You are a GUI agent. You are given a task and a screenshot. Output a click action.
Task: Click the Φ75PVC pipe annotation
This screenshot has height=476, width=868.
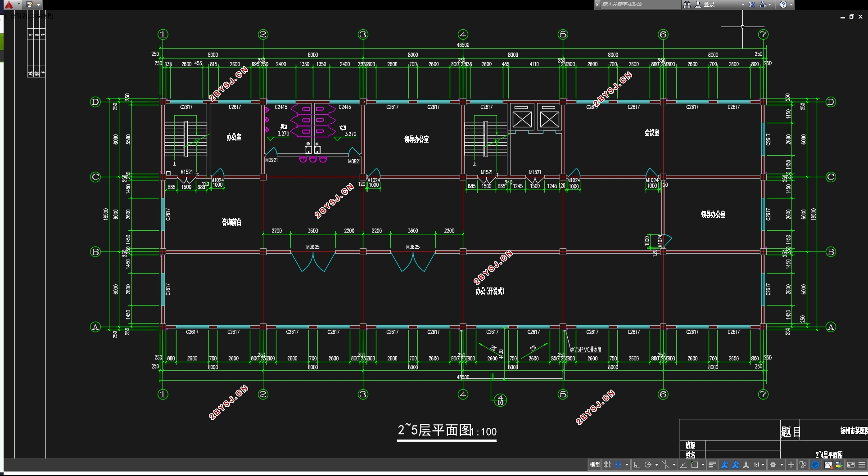click(x=586, y=349)
